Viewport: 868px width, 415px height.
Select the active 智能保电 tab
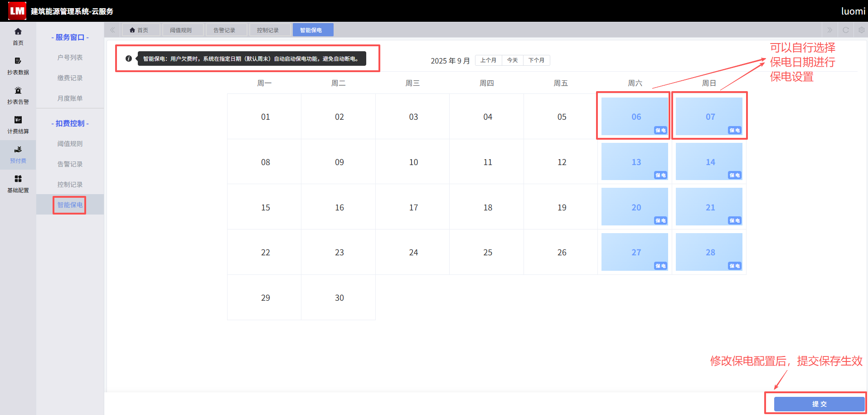click(x=313, y=30)
